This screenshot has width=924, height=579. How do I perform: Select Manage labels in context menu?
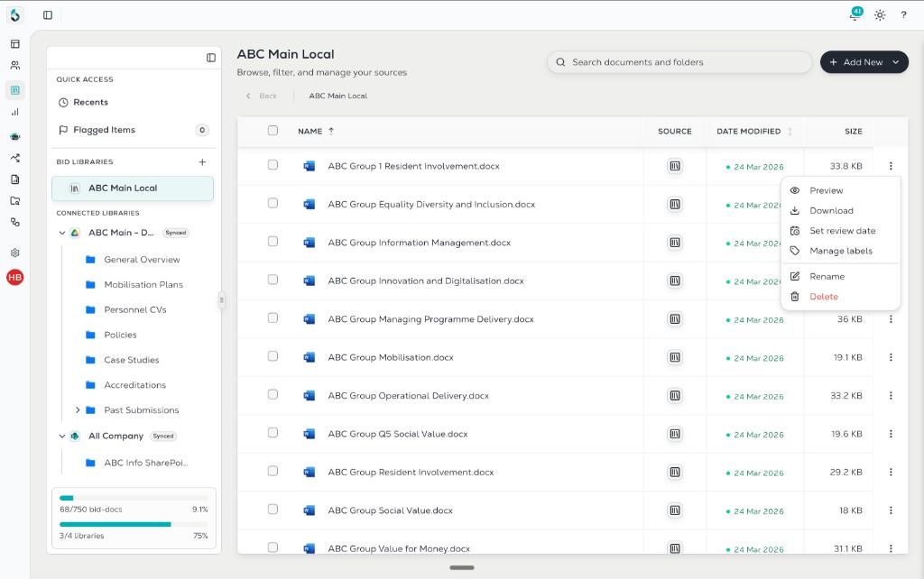(840, 251)
